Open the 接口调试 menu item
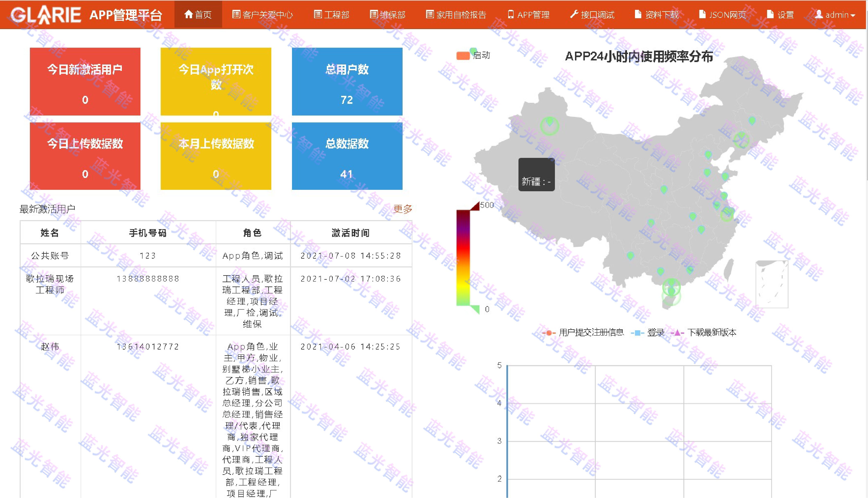Screen dimensions: 868x498 point(592,14)
